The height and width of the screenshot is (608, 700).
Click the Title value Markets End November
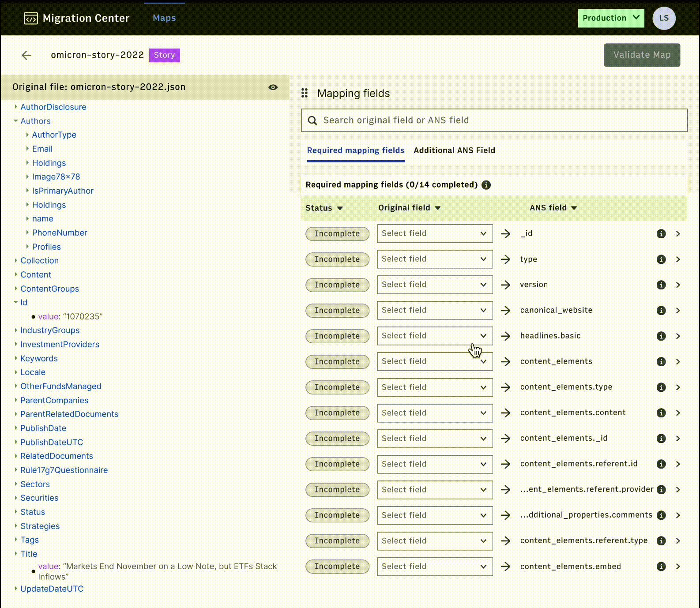pyautogui.click(x=158, y=571)
